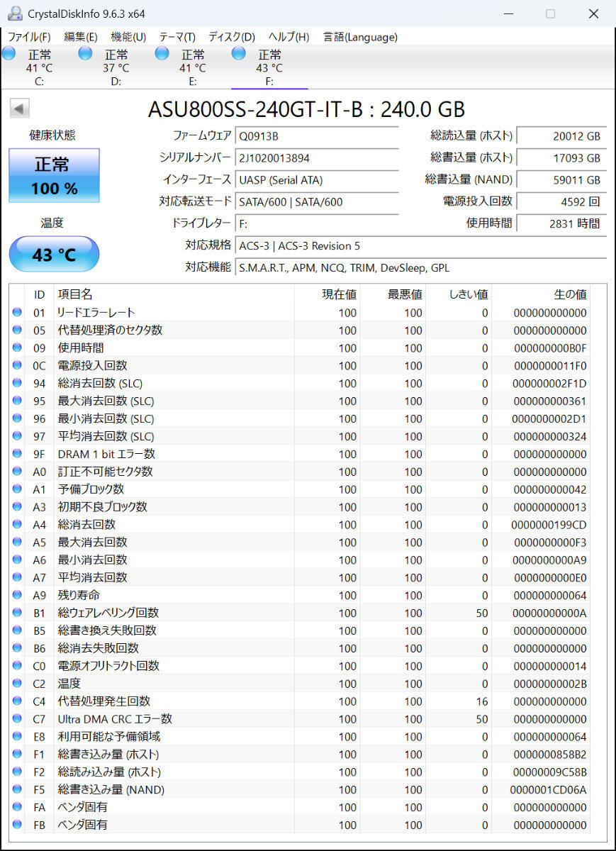Click the status orb for 訂正不可能セクタ数
The image size is (616, 851).
17,471
